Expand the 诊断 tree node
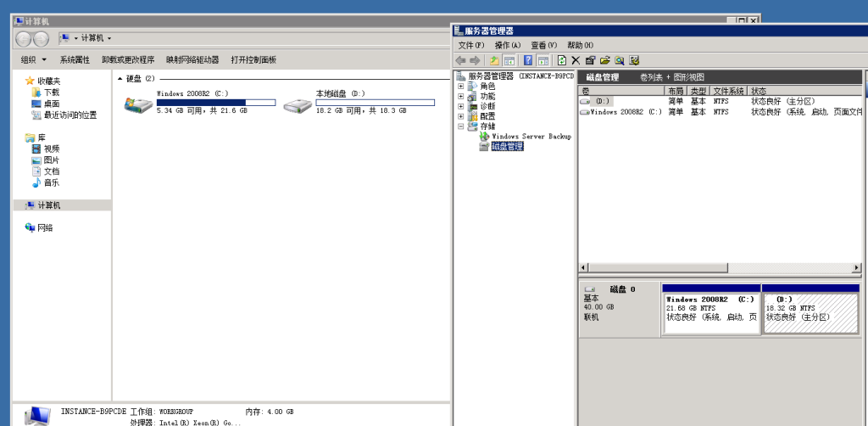 [460, 106]
